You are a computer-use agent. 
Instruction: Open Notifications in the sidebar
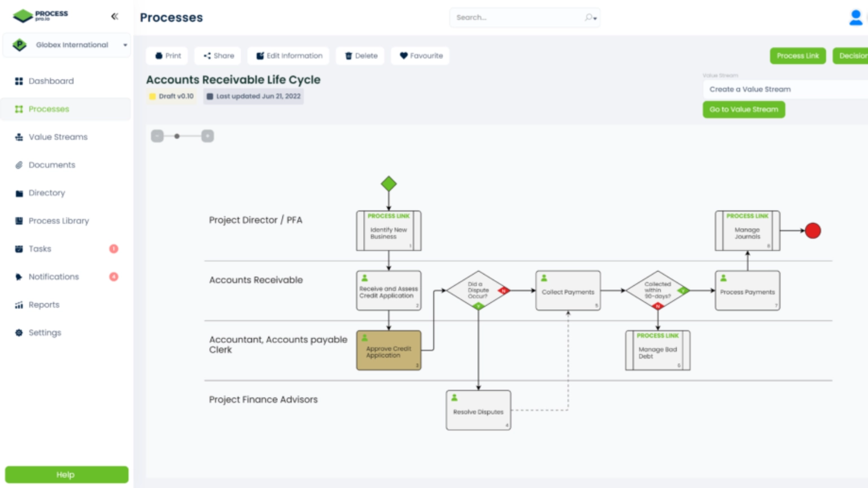tap(66, 277)
